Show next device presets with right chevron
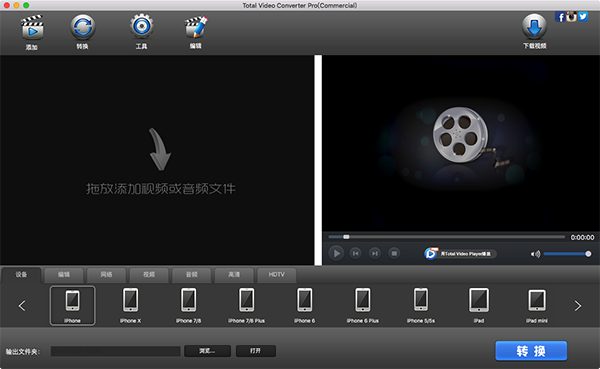Viewport: 600px width, 369px height. [x=578, y=305]
